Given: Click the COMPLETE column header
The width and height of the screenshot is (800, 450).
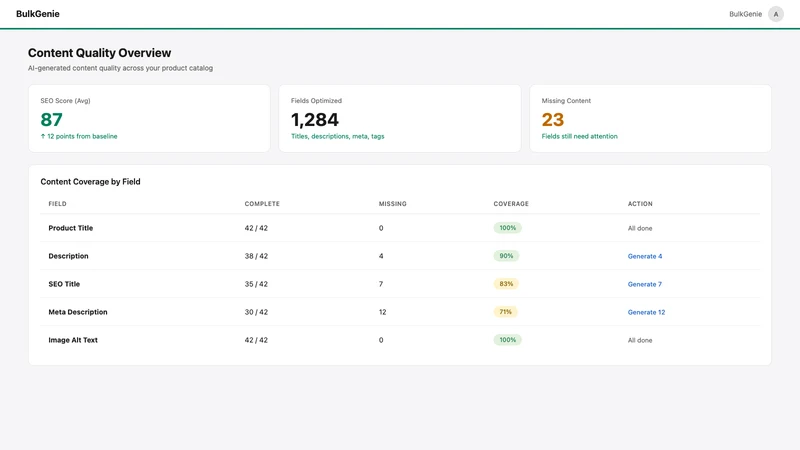Looking at the screenshot, I should [x=262, y=204].
